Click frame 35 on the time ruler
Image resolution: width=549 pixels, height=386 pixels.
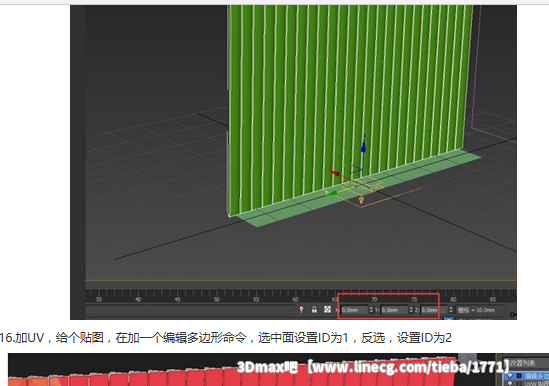(98, 299)
